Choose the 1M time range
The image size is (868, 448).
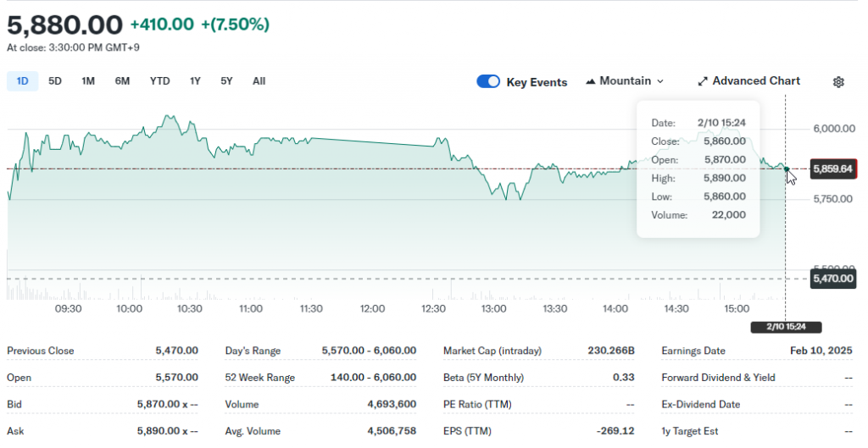[x=88, y=81]
